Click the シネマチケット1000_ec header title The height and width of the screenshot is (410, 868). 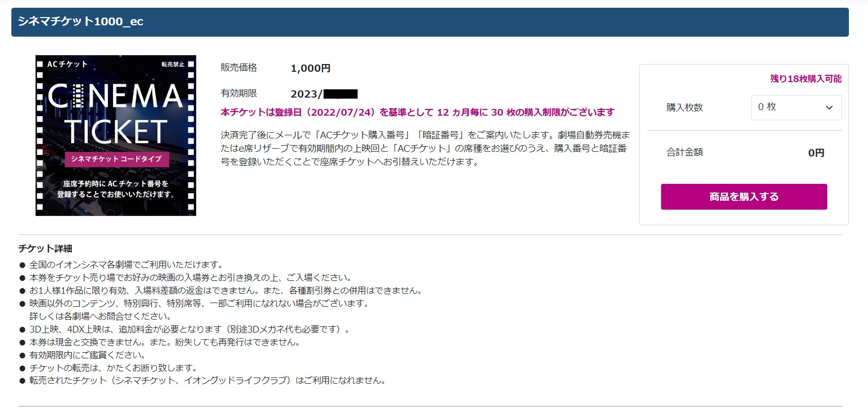[81, 22]
